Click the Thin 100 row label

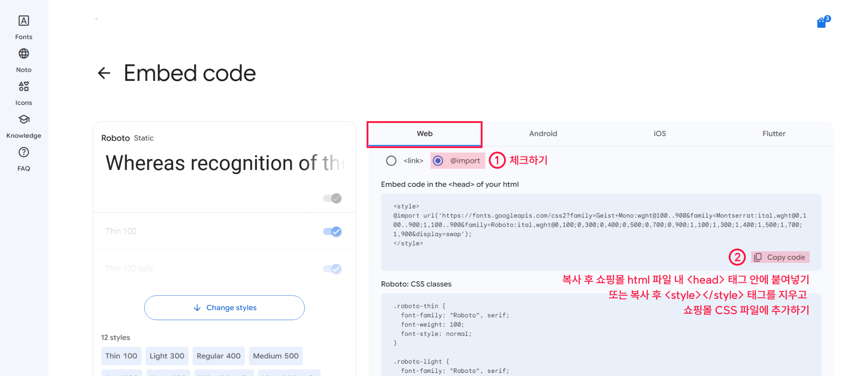coord(121,231)
